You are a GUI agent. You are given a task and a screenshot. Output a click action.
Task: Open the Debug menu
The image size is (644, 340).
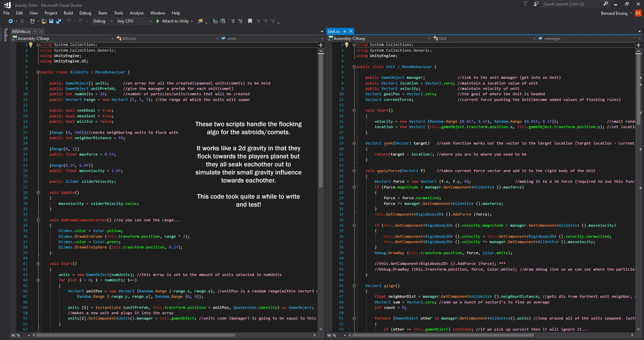coord(85,13)
